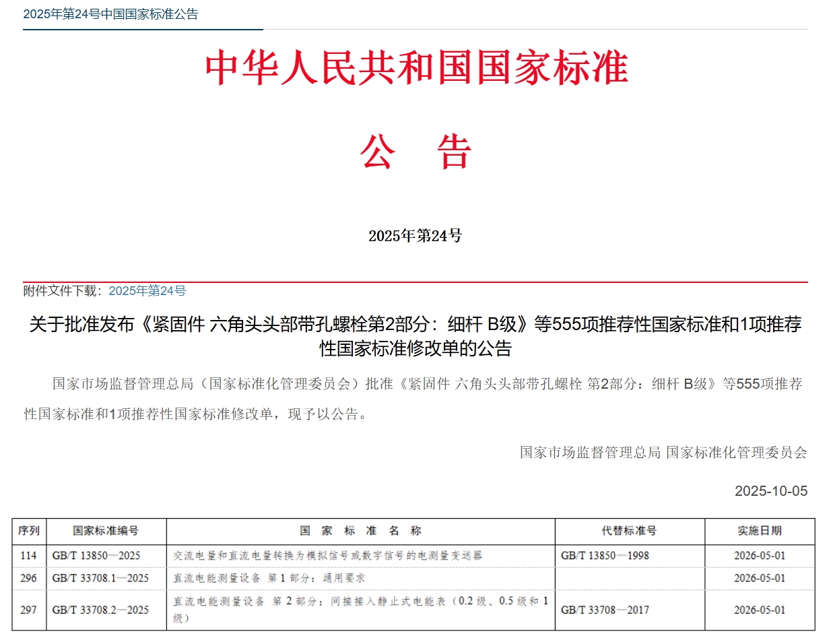This screenshot has width=831, height=644.
Task: Click the 代替标准号 column header
Action: coord(629,531)
